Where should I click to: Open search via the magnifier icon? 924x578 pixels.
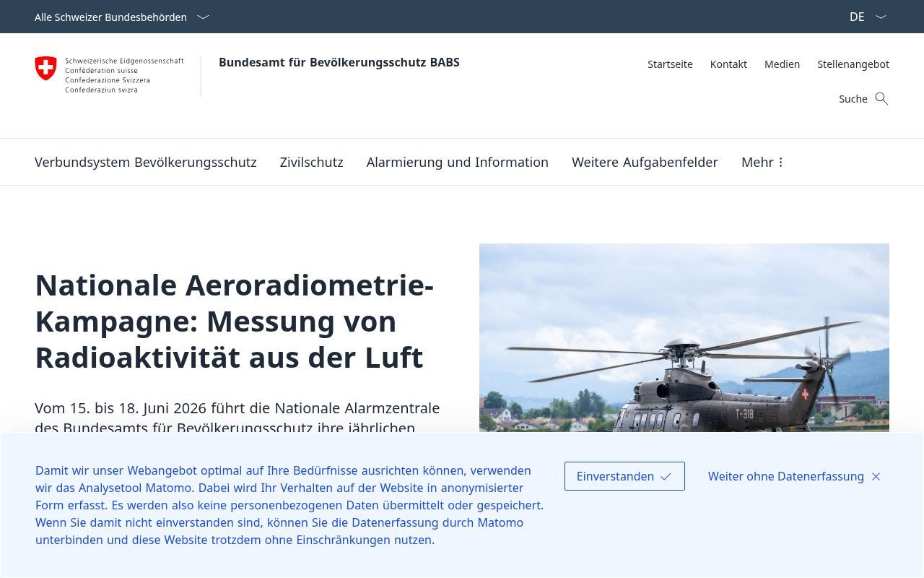[x=881, y=98]
